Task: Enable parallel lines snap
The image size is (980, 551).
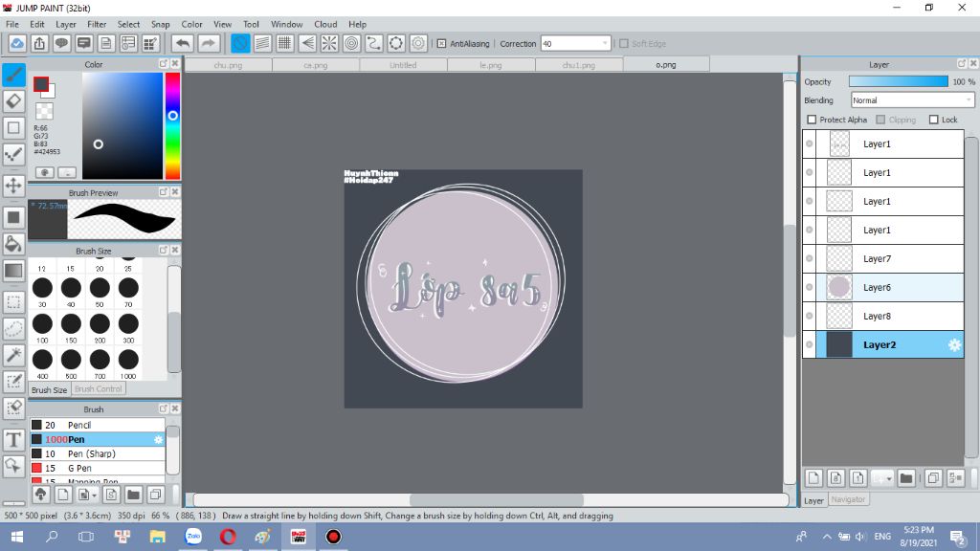Action: click(x=262, y=43)
